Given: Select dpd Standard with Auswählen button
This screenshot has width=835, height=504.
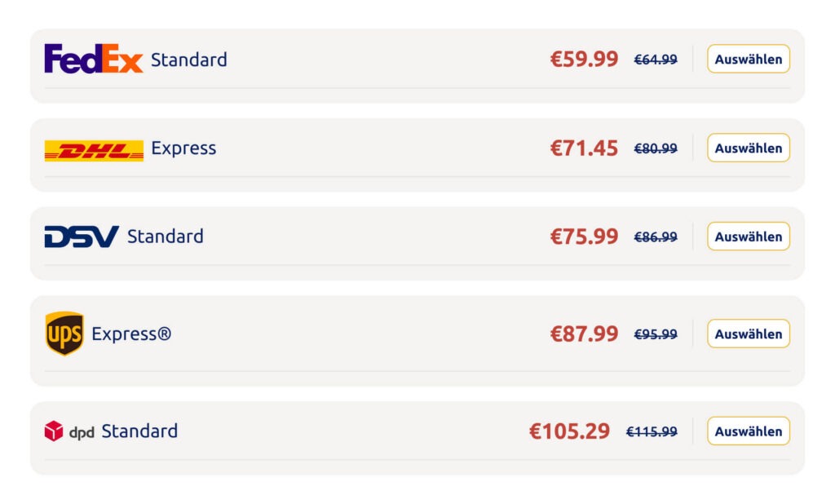Looking at the screenshot, I should click(x=748, y=431).
